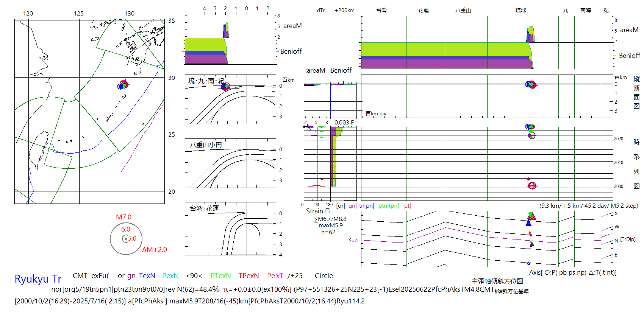Viewport: 644px width, 314px height.
Task: Click the Ryukyu Tr title text
Action: pyautogui.click(x=38, y=279)
